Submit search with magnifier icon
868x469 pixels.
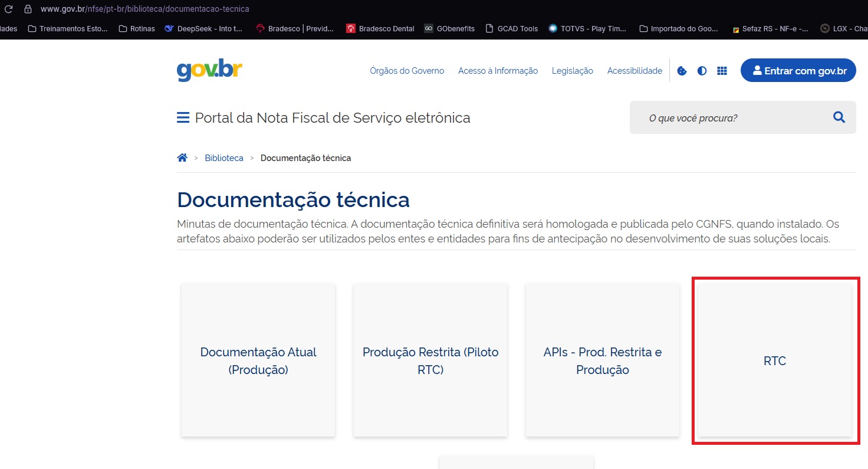(x=839, y=117)
